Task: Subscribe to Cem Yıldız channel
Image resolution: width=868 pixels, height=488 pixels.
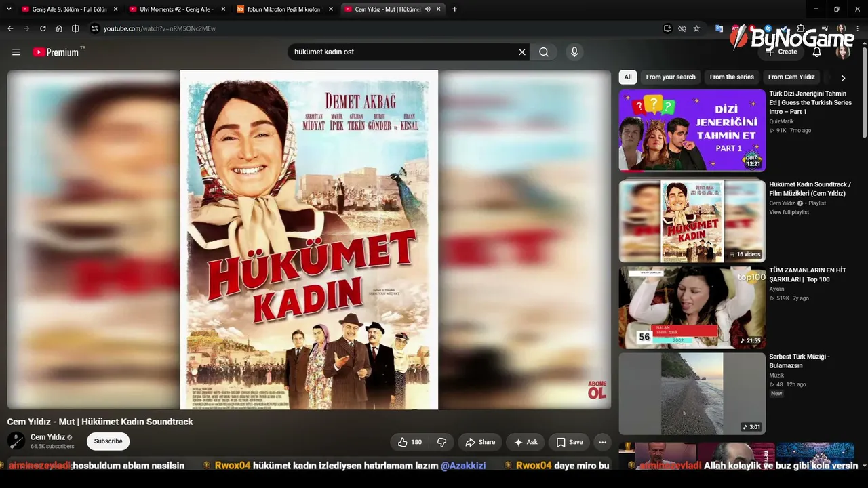Action: point(108,441)
